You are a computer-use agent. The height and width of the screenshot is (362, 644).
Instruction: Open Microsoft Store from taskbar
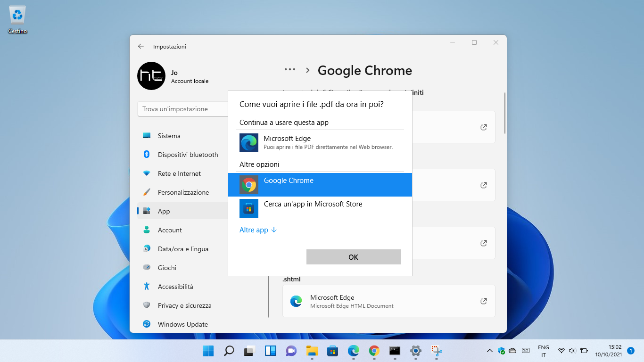tap(332, 351)
